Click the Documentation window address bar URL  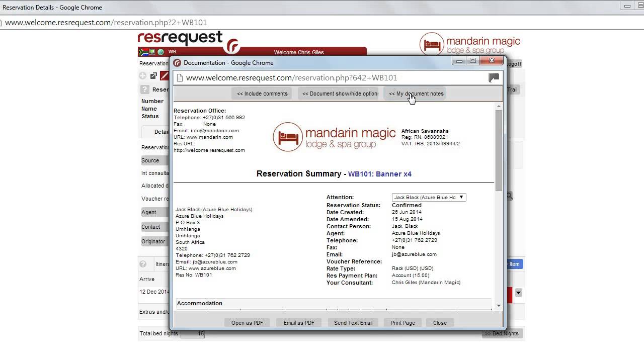click(x=291, y=78)
